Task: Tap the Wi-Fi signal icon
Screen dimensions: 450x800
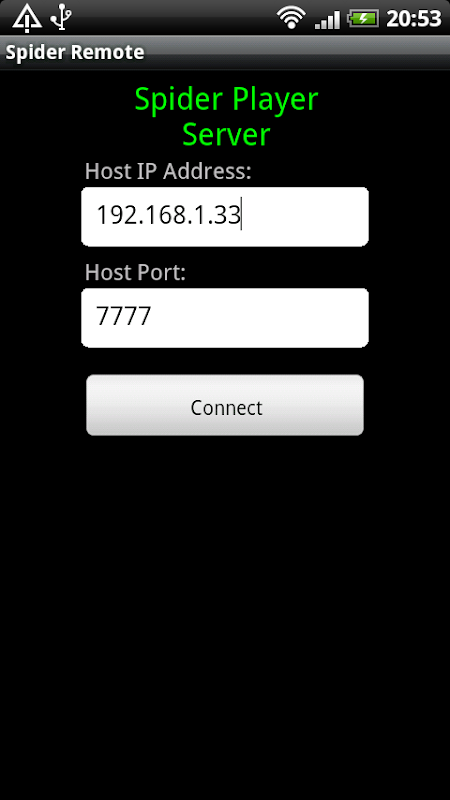Action: (x=291, y=18)
